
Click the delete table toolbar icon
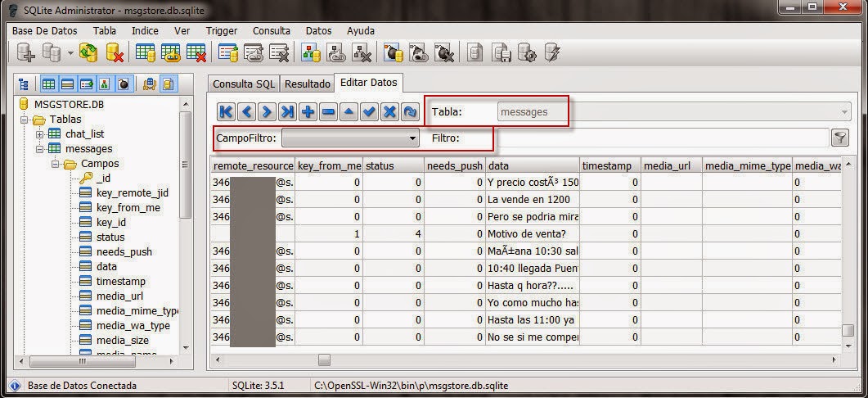tap(196, 52)
